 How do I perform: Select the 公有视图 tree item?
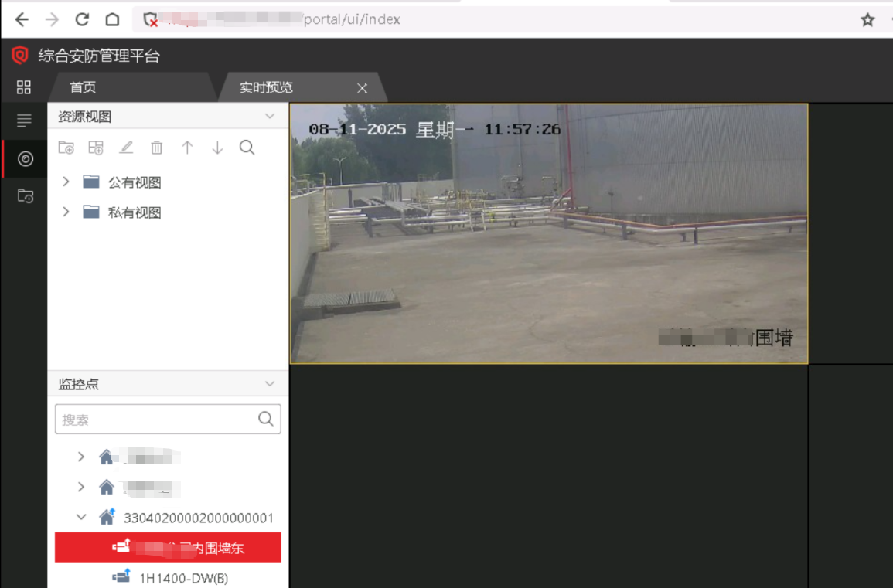(135, 182)
